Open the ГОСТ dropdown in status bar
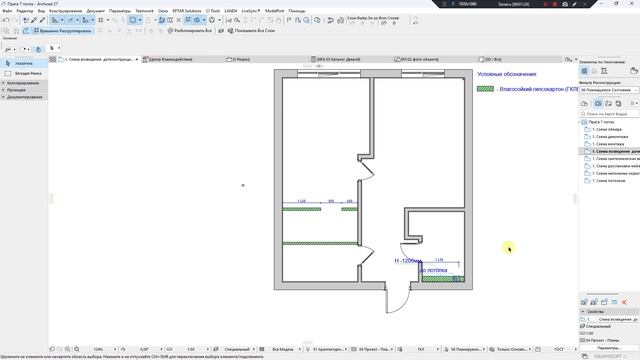Screen dimensions: 640x360 576,349
